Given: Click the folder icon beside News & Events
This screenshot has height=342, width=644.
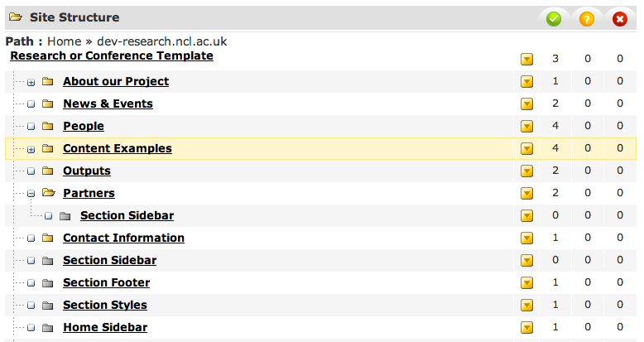Looking at the screenshot, I should pos(47,104).
